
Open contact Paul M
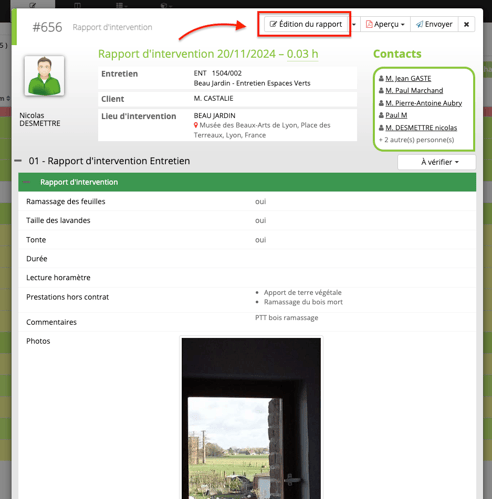point(396,115)
